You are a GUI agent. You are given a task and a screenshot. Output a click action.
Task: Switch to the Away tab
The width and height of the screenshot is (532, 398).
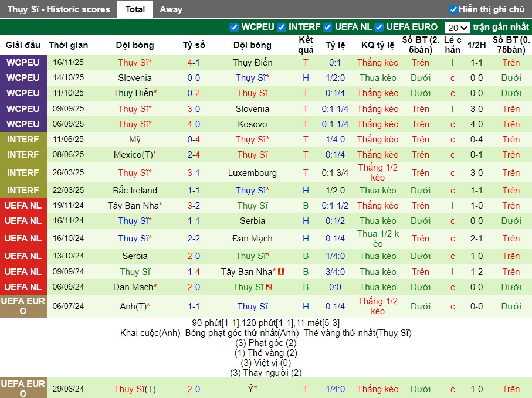[171, 9]
